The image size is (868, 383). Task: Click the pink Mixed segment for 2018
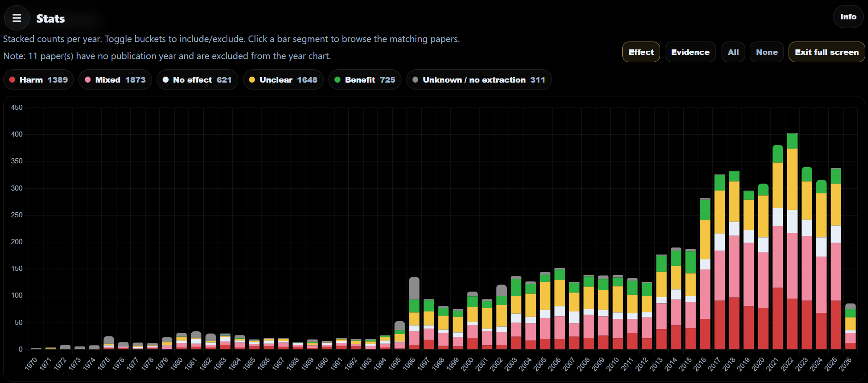pyautogui.click(x=734, y=266)
